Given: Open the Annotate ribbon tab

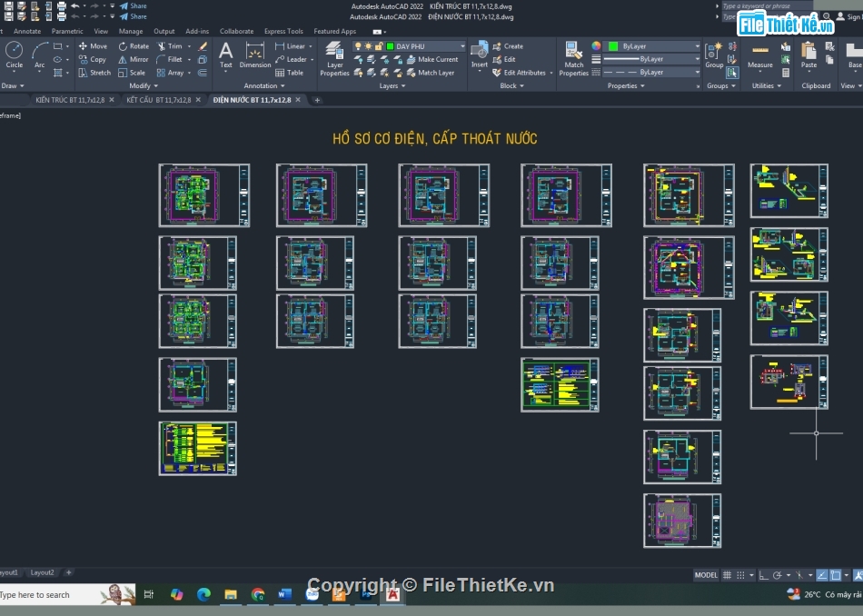Looking at the screenshot, I should point(27,31).
